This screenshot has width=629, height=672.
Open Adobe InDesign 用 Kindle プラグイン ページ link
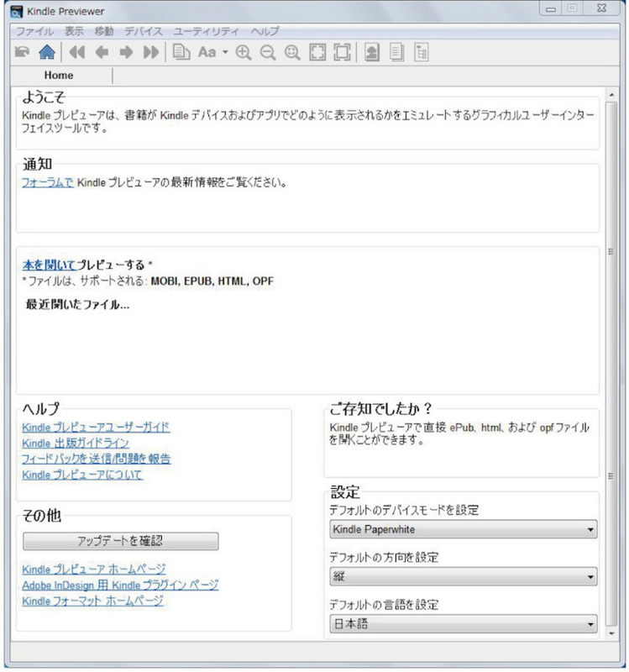click(120, 585)
